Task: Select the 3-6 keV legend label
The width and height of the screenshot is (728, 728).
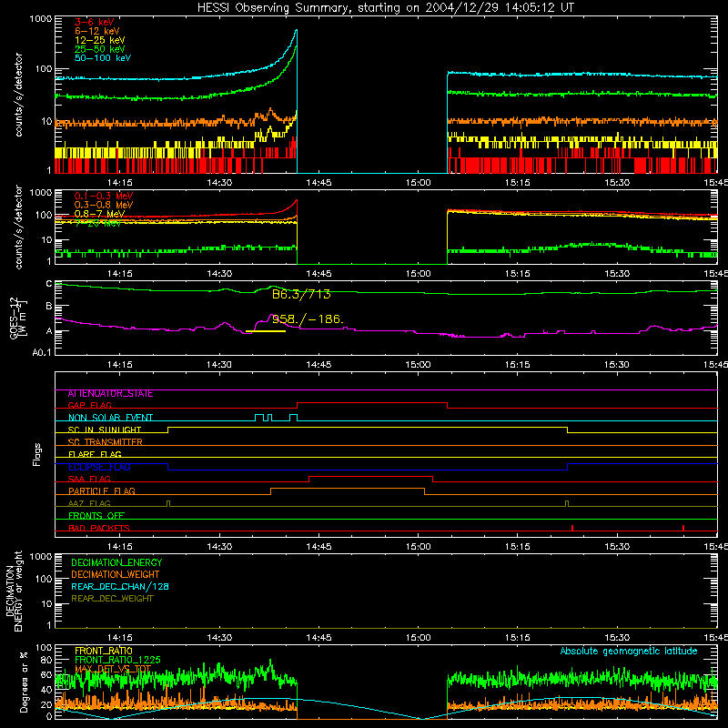Action: tap(95, 22)
